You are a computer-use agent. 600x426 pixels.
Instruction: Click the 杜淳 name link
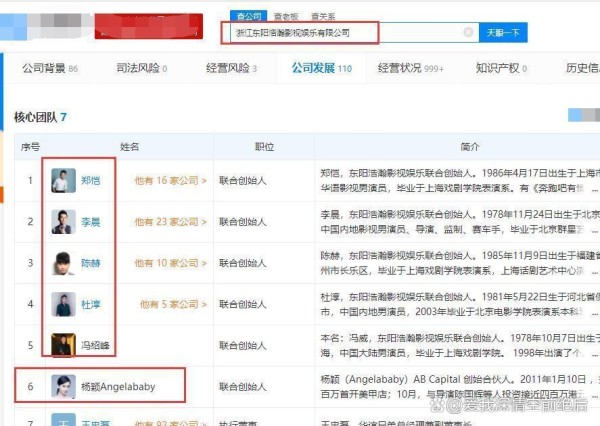point(91,304)
